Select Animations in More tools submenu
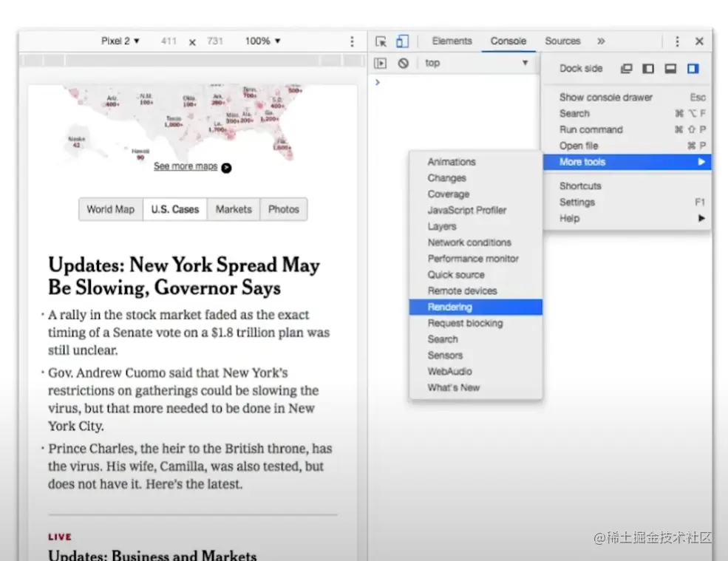728x561 pixels. point(475,162)
